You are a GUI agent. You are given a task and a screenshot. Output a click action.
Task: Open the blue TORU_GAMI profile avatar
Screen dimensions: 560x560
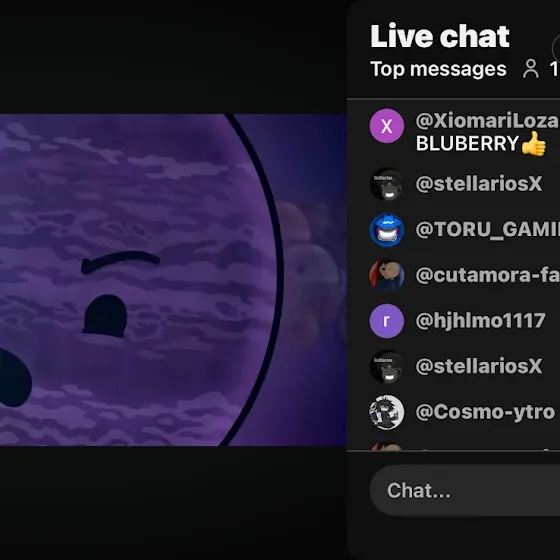386,230
